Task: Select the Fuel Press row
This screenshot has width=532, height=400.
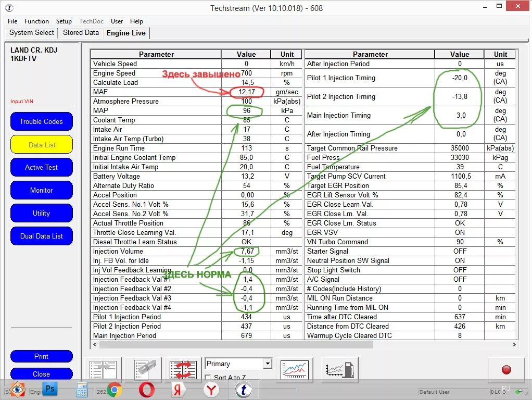Action: coord(410,158)
